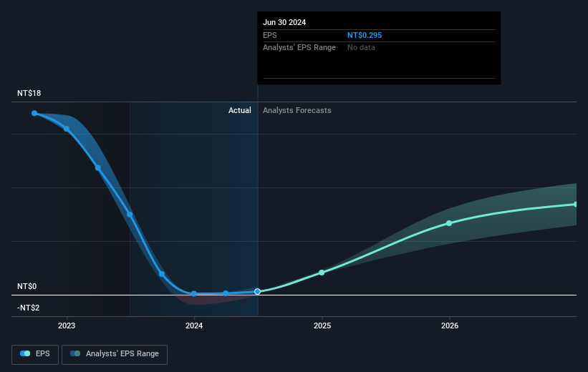Select the 2025 forecast data point

tap(322, 273)
